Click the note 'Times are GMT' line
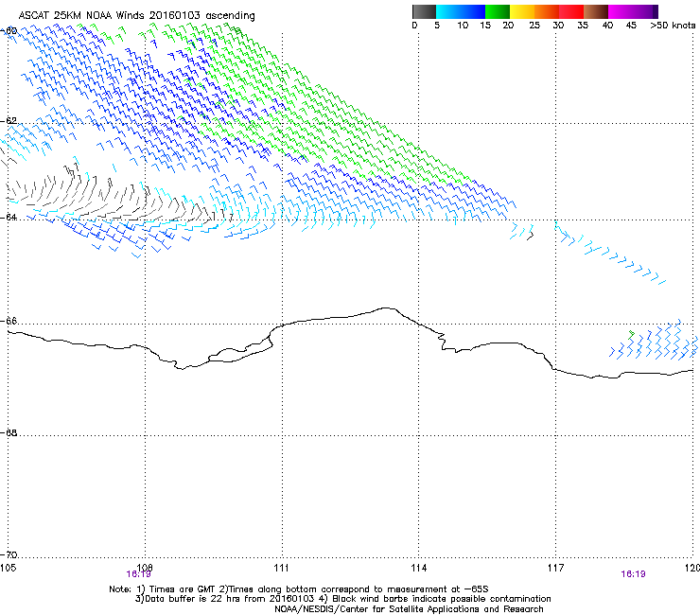Screen dimensions: 700x615 pyautogui.click(x=299, y=589)
